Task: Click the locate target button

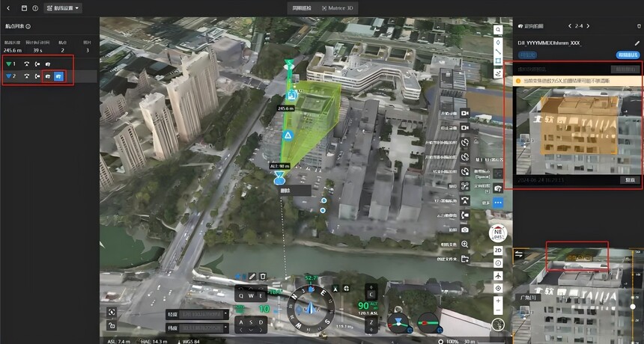Action: point(498,288)
